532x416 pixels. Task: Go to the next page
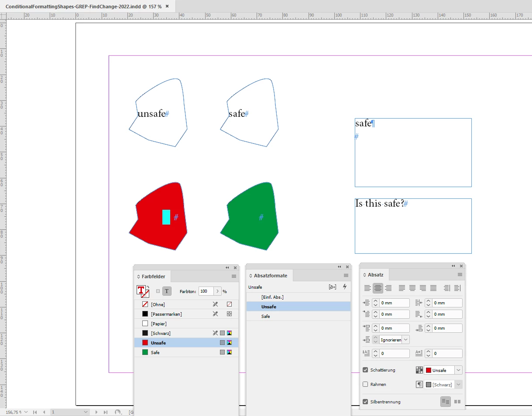96,412
